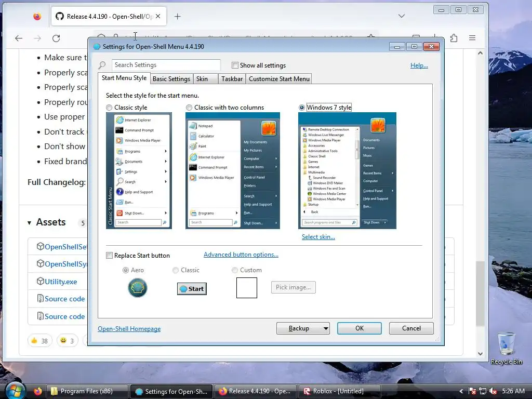Image resolution: width=532 pixels, height=399 pixels.
Task: Switch to Roblox - [Untitled] taskbar window
Action: click(339, 391)
